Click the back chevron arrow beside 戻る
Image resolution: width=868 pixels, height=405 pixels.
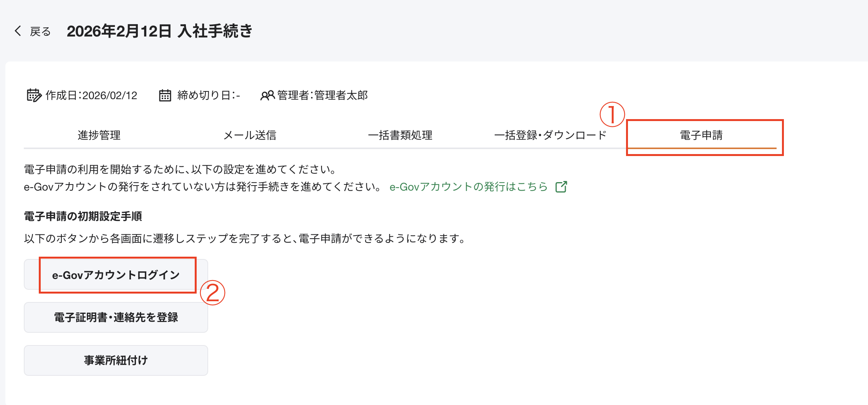pyautogui.click(x=18, y=31)
